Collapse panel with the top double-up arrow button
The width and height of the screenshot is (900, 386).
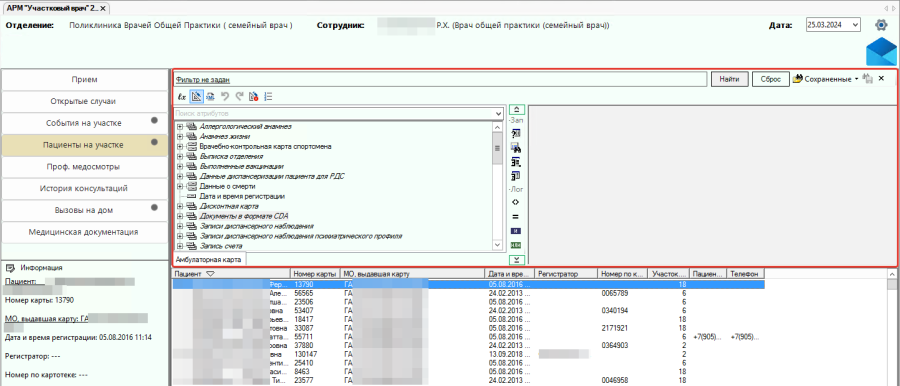pyautogui.click(x=516, y=109)
